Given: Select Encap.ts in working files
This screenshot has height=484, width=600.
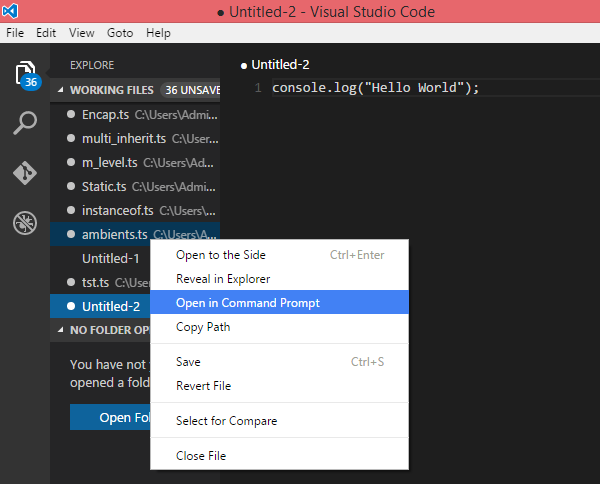Looking at the screenshot, I should coord(106,114).
